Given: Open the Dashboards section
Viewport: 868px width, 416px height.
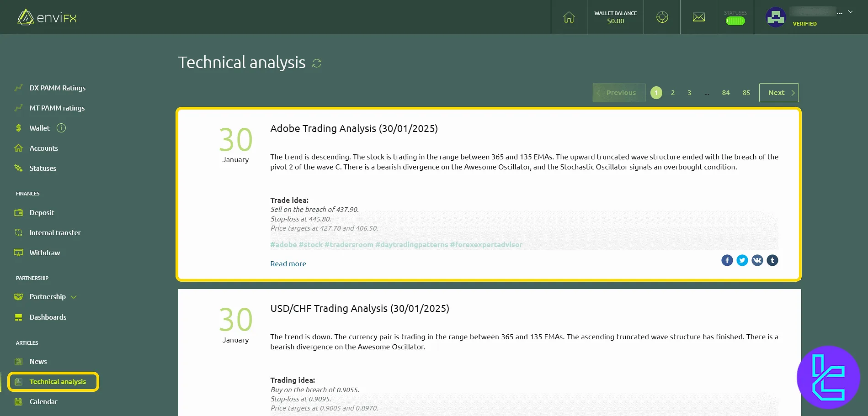Looking at the screenshot, I should pos(48,317).
